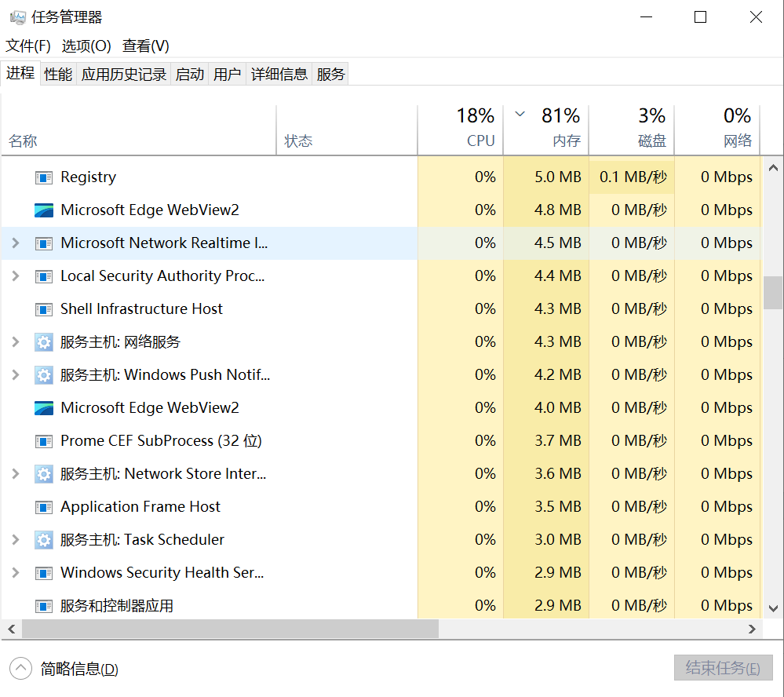Select the "Registry" process name
Image resolution: width=784 pixels, height=697 pixels.
click(x=88, y=177)
